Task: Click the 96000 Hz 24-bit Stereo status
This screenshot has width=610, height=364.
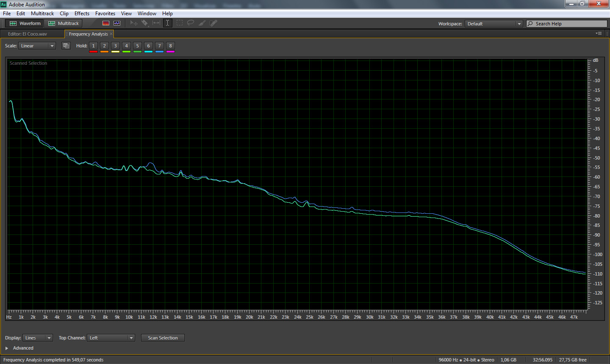Action: pos(466,360)
